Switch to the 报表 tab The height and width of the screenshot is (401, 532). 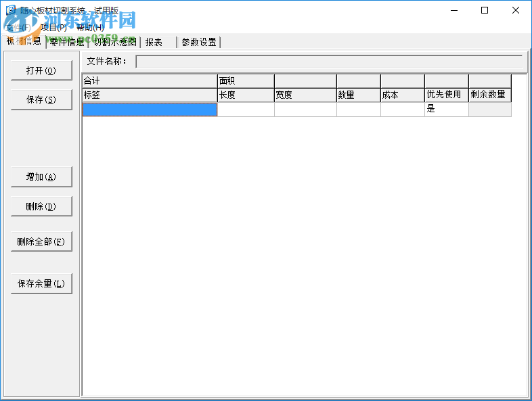pyautogui.click(x=158, y=42)
